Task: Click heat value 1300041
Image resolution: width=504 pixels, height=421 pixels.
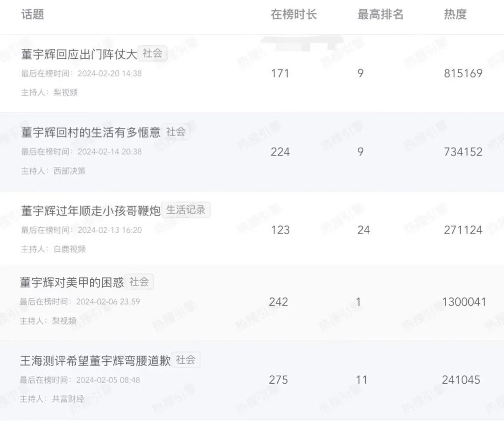Action: 464,302
